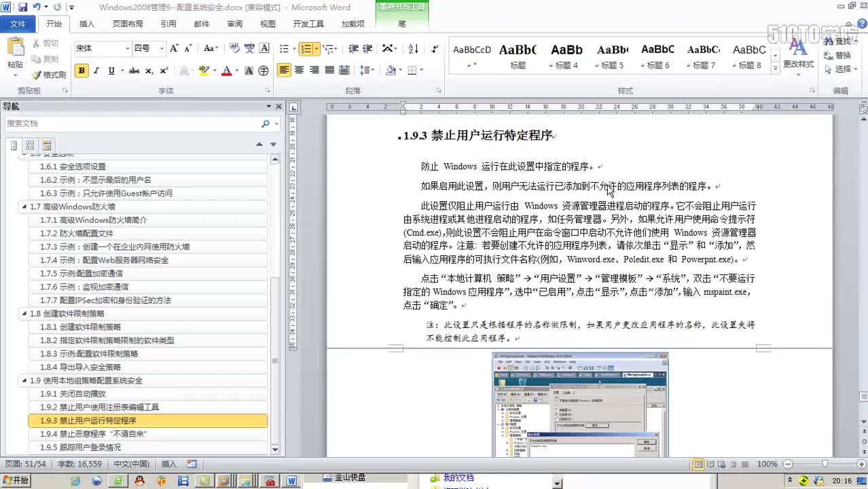Toggle Superscript formatting
The image size is (868, 489).
coord(164,71)
